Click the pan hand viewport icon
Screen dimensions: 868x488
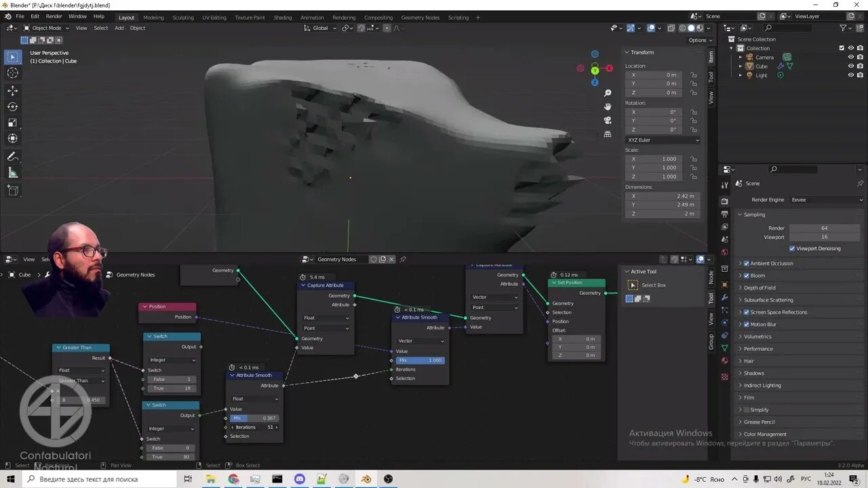[608, 106]
